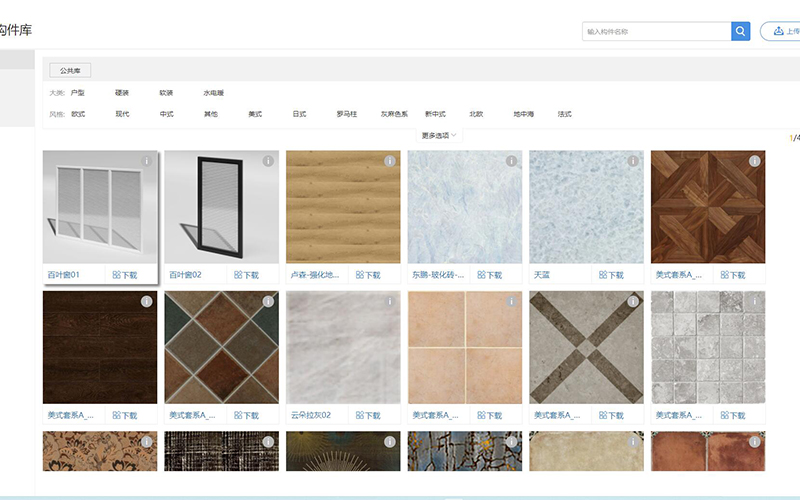Viewport: 800px width, 500px height.
Task: Open the 百叶窗02 black frame thumbnail
Action: [x=221, y=207]
